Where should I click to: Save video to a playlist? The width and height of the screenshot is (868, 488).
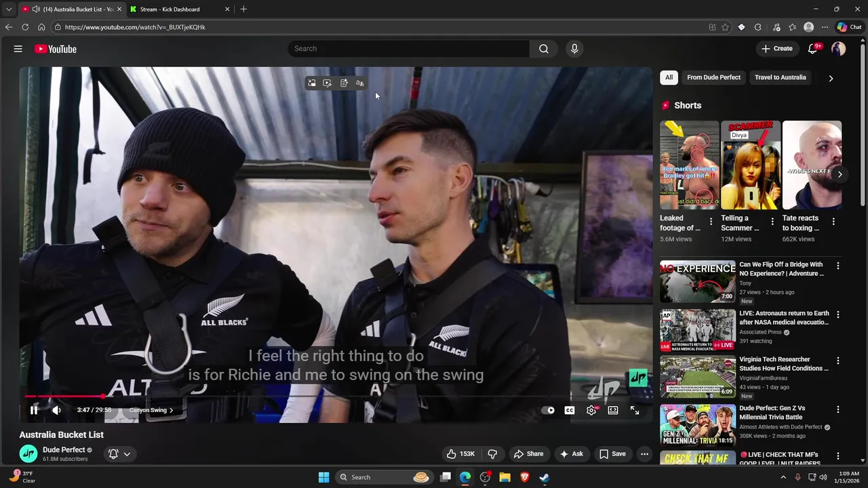tap(612, 454)
